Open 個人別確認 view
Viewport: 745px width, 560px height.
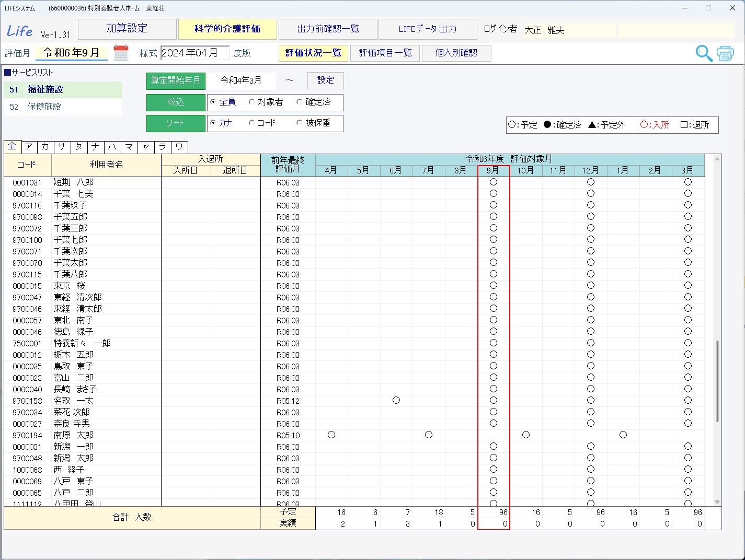coord(456,53)
